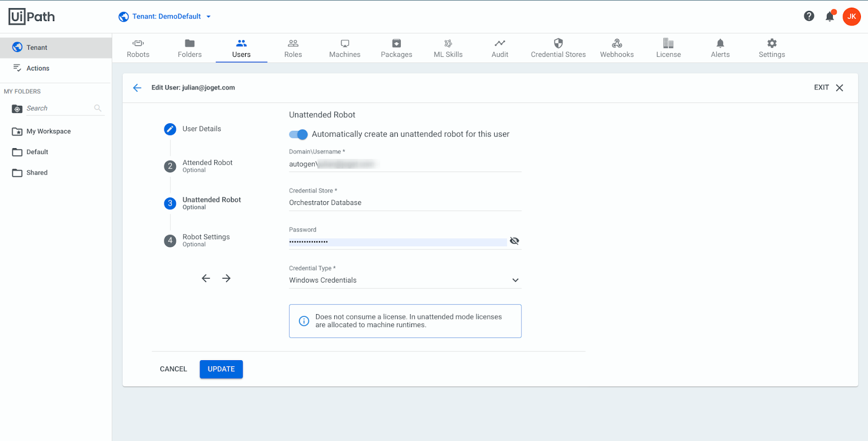Go to User Details step
The image size is (868, 441).
click(193, 129)
